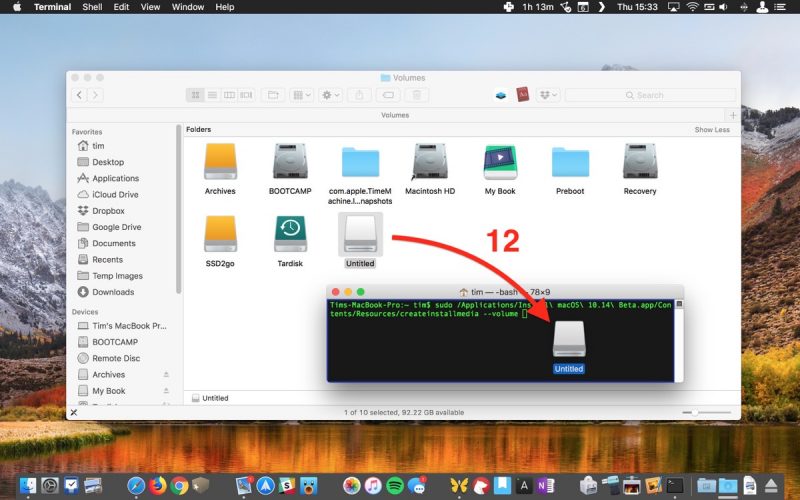Select the SSD2go external drive icon
The width and height of the screenshot is (800, 500).
[220, 233]
